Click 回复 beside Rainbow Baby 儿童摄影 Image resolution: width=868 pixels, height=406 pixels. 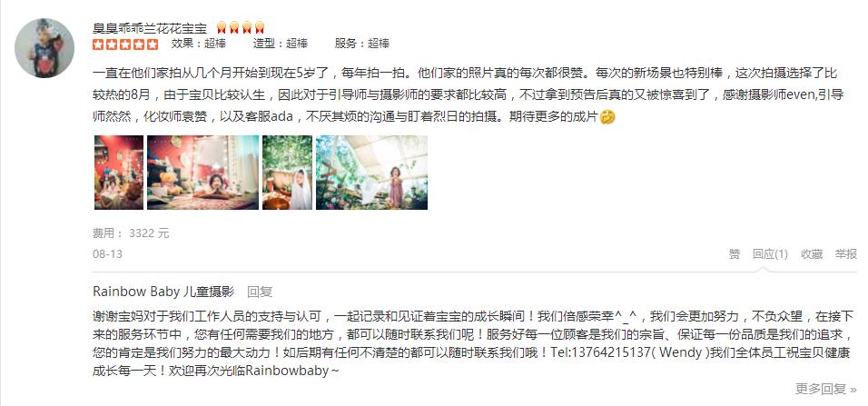[261, 292]
